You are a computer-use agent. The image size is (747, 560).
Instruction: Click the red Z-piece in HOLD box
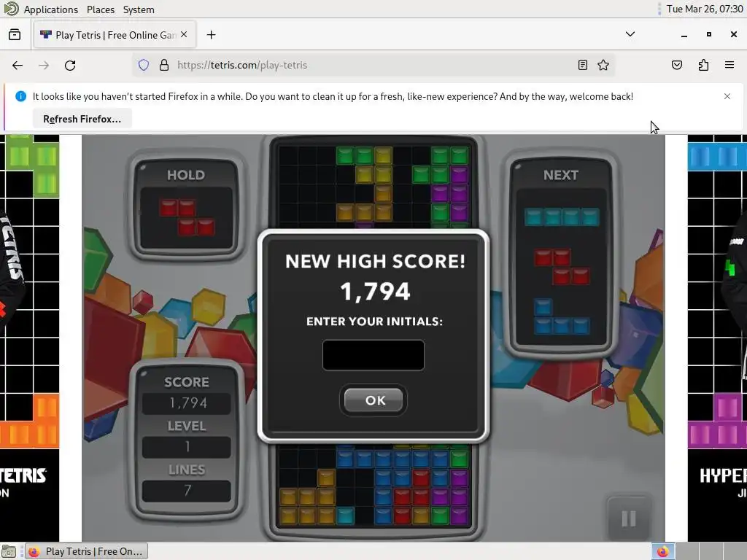(x=187, y=217)
